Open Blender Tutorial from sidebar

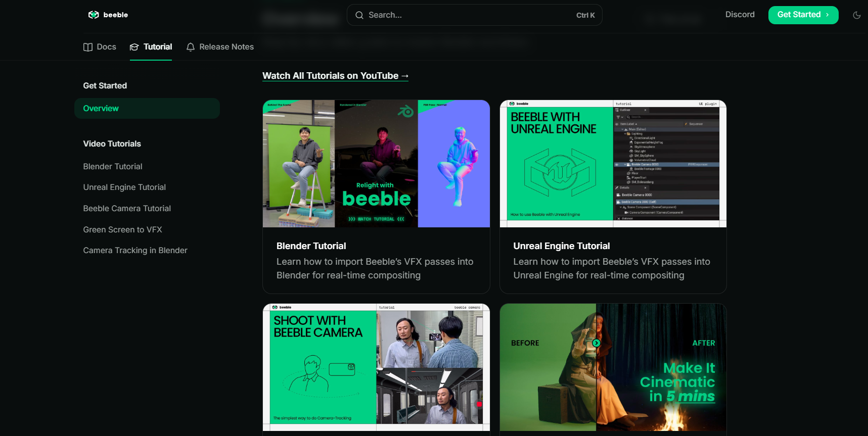pyautogui.click(x=113, y=167)
